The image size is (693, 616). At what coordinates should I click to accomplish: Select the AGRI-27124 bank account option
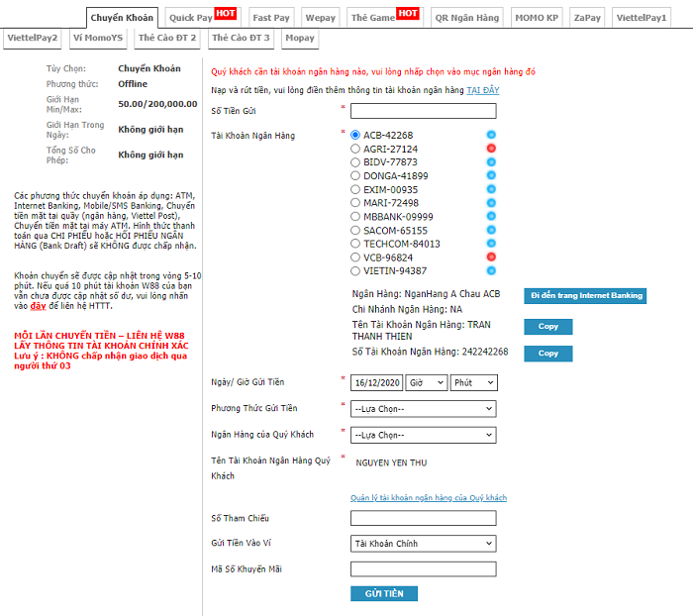tap(356, 149)
